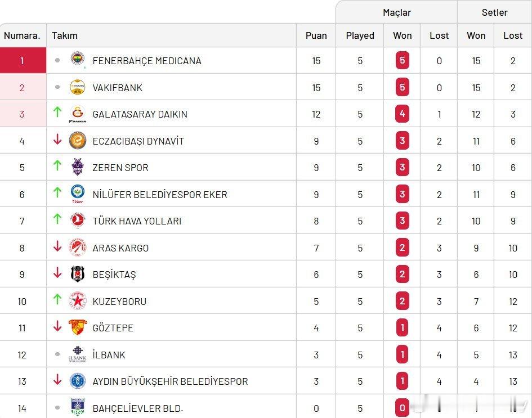Screen dimensions: 532x418
Task: Click the Türk Hava Yolları logo
Action: (78, 221)
